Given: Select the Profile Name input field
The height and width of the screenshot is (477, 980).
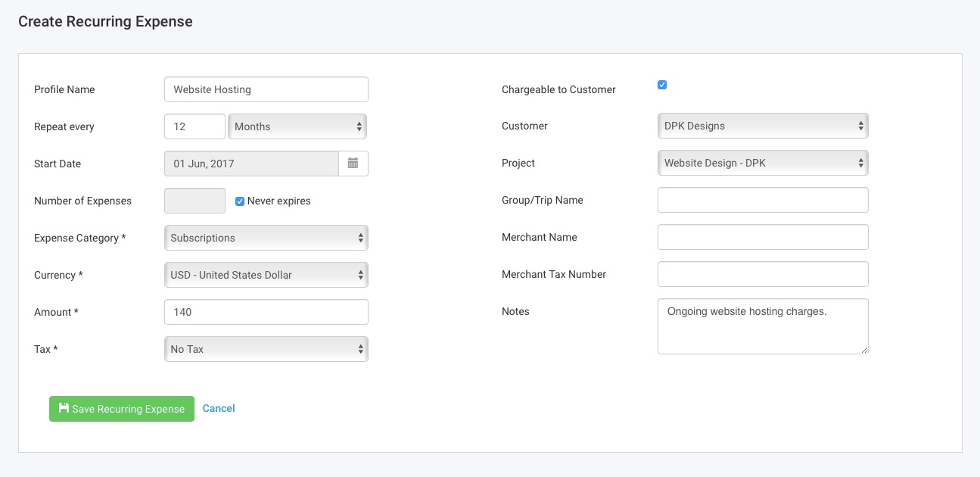Looking at the screenshot, I should (266, 89).
